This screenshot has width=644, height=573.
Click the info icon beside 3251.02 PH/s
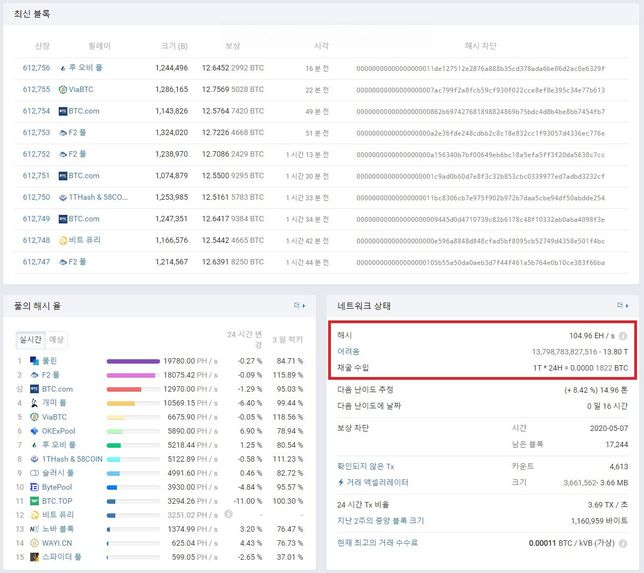pos(228,515)
